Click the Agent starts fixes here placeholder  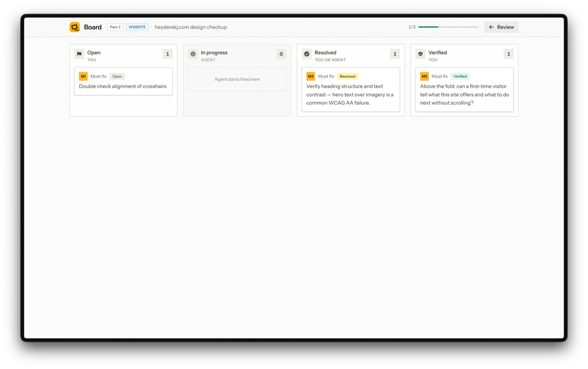point(237,79)
